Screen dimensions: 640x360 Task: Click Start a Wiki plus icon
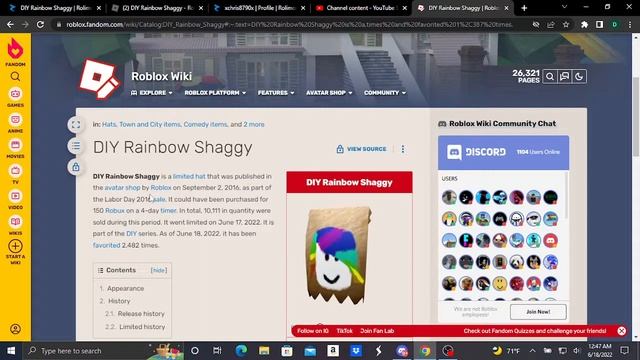[x=15, y=246]
